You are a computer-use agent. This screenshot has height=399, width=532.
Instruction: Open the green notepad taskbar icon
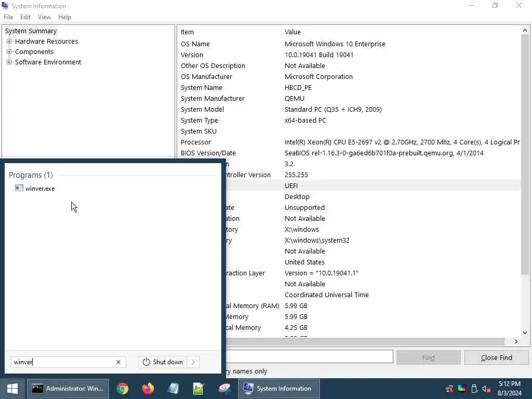click(198, 389)
